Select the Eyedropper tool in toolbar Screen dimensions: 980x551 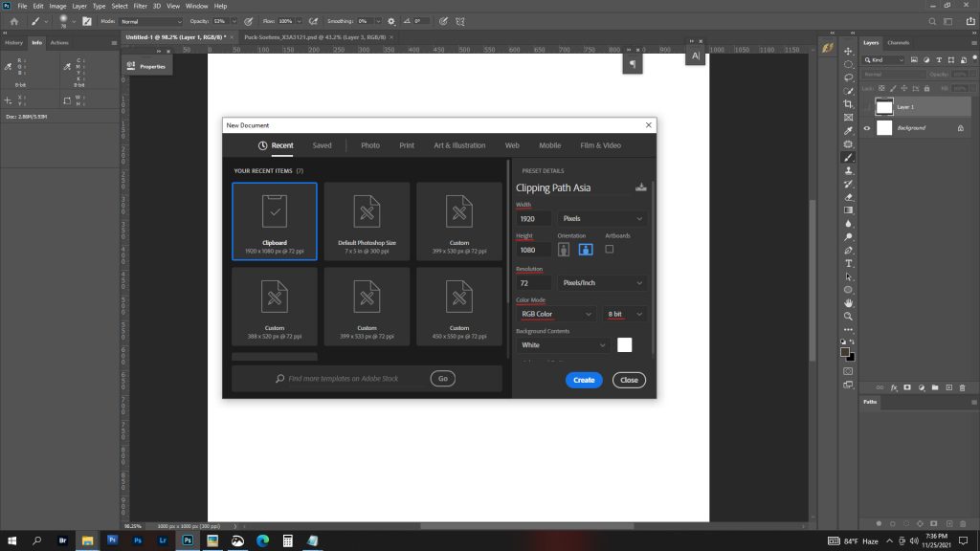(848, 130)
